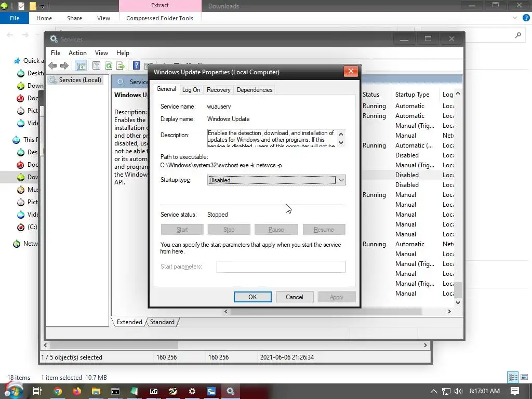Open the Command Prompt taskbar icon
The image size is (532, 399).
click(115, 391)
